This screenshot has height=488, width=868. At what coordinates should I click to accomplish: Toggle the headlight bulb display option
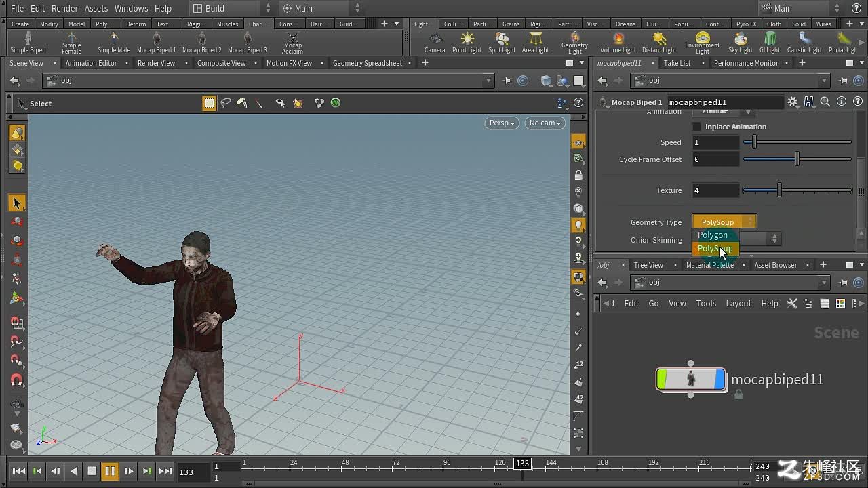(578, 225)
